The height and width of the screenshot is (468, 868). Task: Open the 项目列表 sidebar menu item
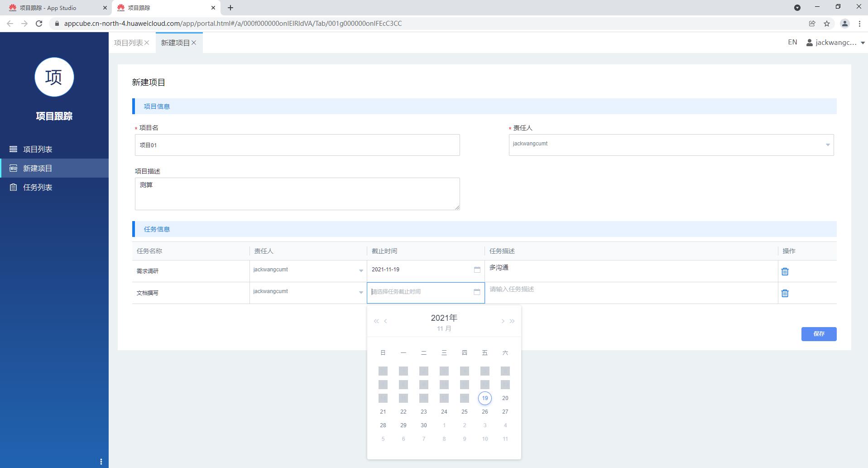54,149
